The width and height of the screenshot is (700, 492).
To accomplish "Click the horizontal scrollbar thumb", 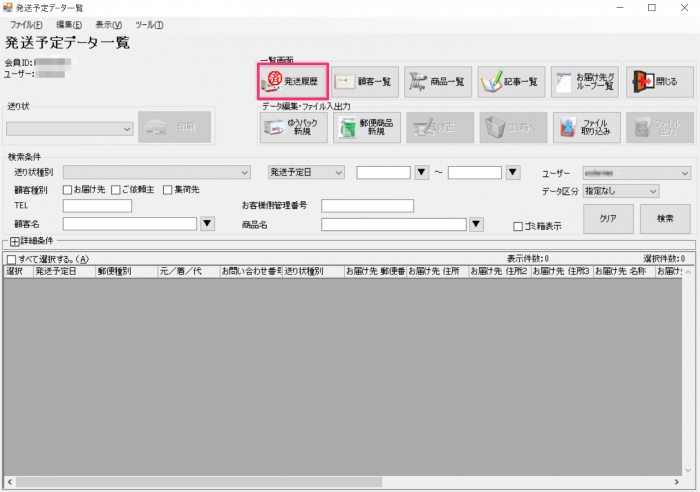I will click(199, 482).
